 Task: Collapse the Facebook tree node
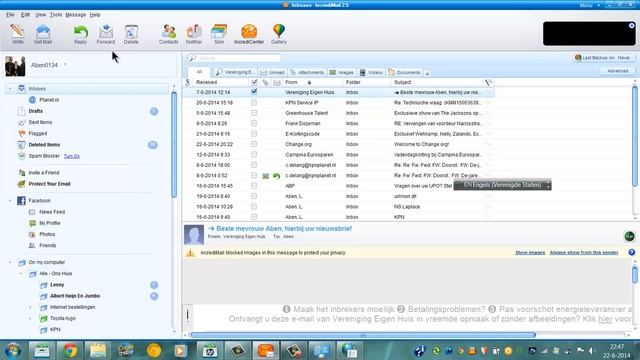pos(10,201)
